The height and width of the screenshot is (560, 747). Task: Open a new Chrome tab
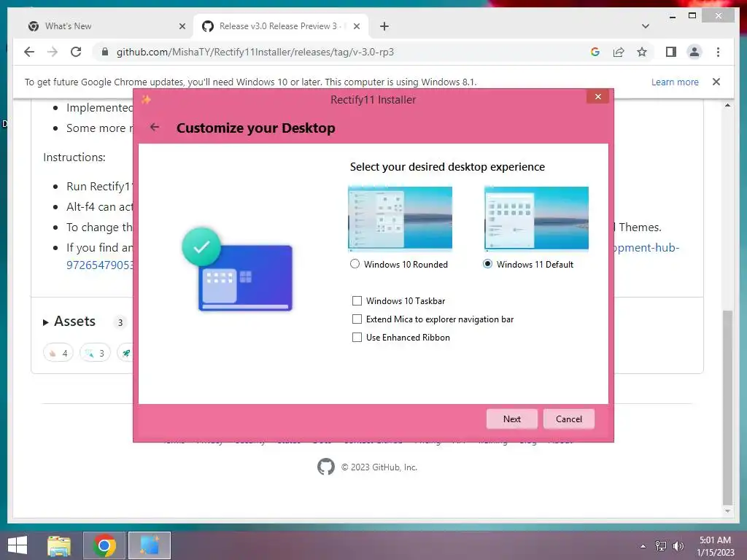pos(384,26)
